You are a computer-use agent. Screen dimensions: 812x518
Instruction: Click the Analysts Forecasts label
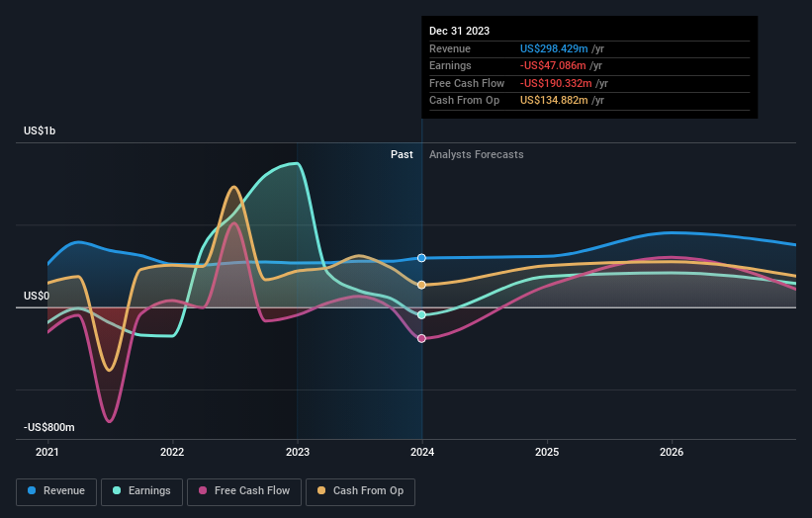click(x=477, y=154)
